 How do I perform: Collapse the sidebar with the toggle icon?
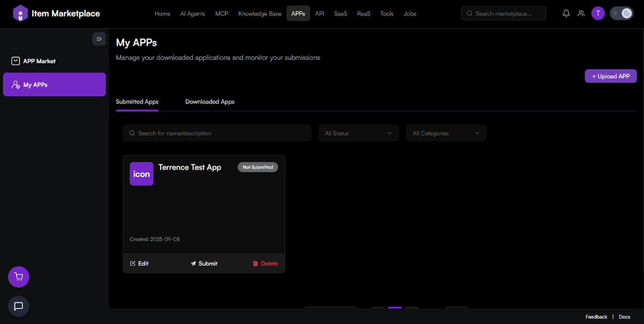click(99, 39)
